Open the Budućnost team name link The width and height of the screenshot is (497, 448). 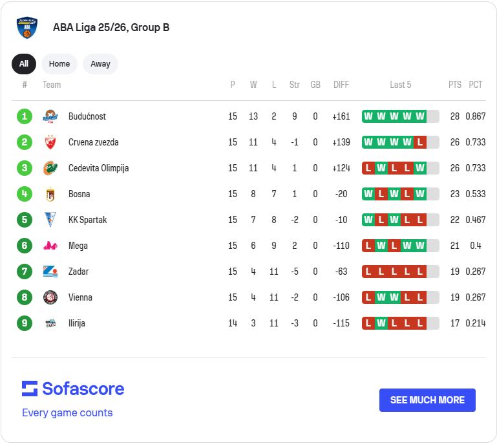point(87,116)
